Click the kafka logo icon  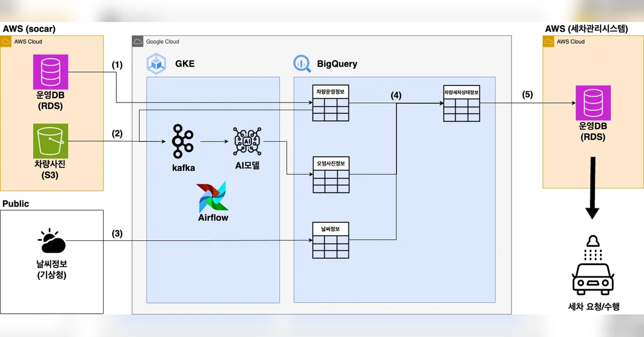point(184,142)
